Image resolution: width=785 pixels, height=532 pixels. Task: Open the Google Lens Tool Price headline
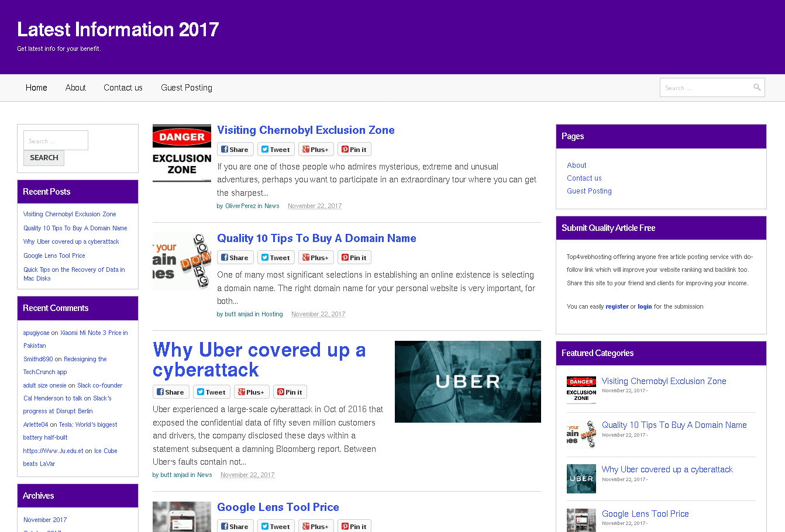point(278,507)
